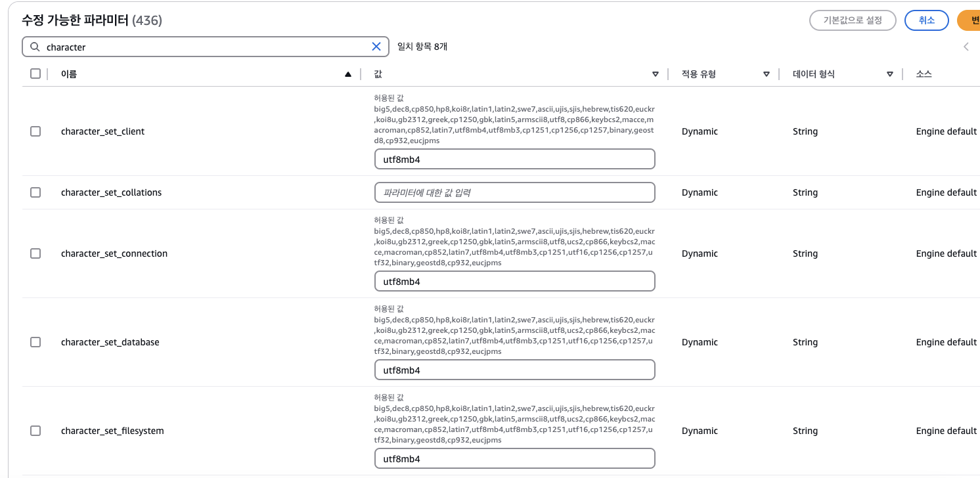Open the apply type column filter

click(766, 74)
